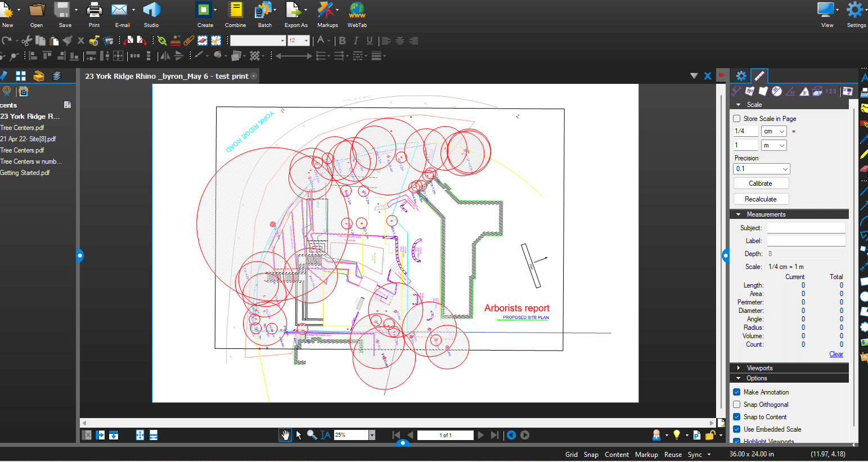Enable Store Scale in Page checkbox
The height and width of the screenshot is (462, 868).
click(x=737, y=119)
